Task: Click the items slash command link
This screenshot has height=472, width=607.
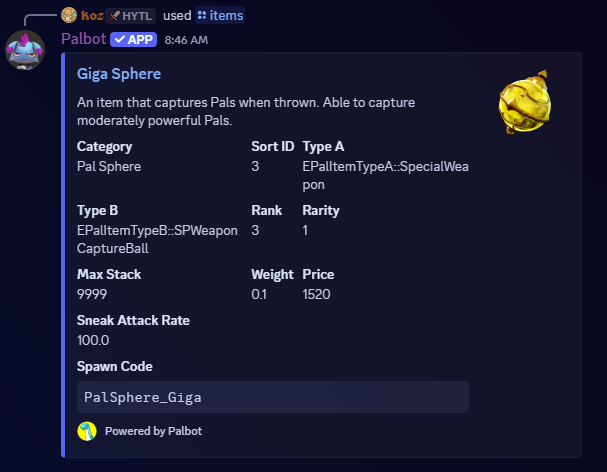Action: point(220,15)
